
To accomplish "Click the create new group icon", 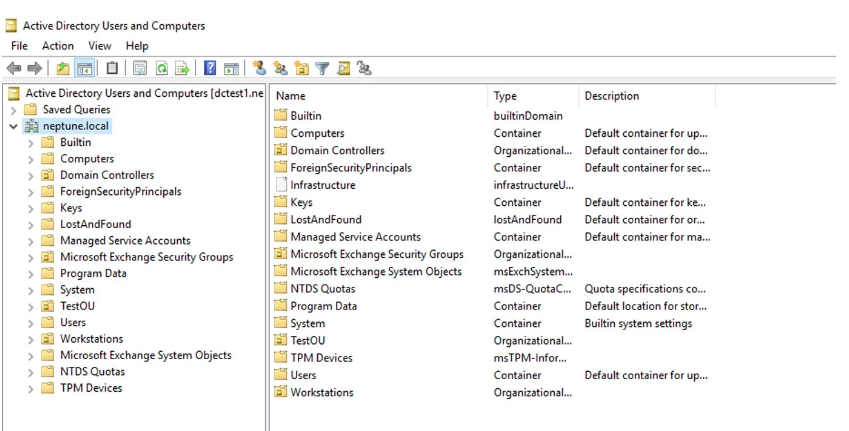I will coord(279,68).
